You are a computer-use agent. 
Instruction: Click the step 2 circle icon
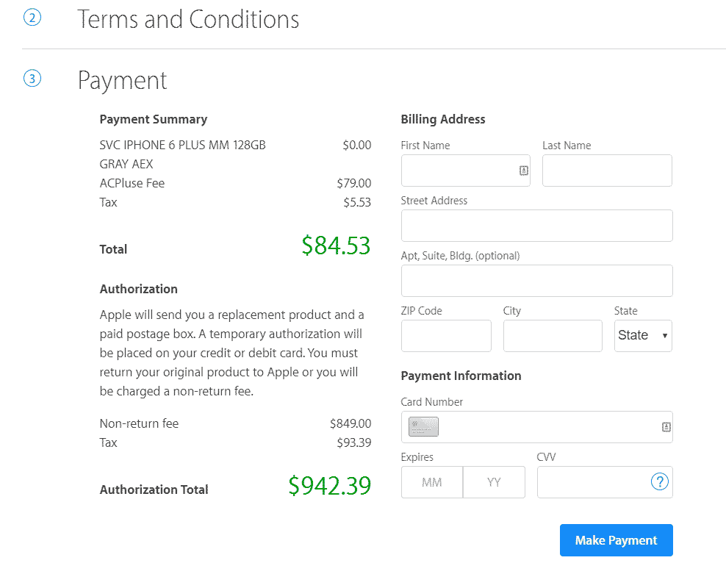coord(32,18)
